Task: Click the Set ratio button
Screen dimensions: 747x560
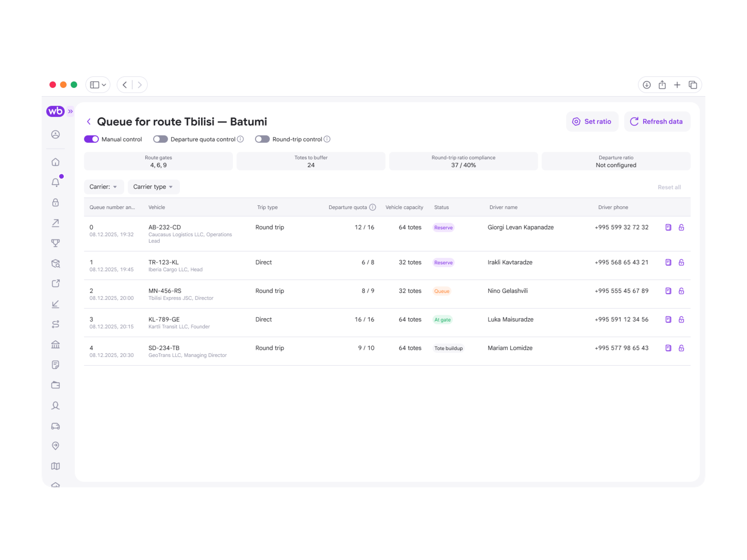Action: click(592, 122)
